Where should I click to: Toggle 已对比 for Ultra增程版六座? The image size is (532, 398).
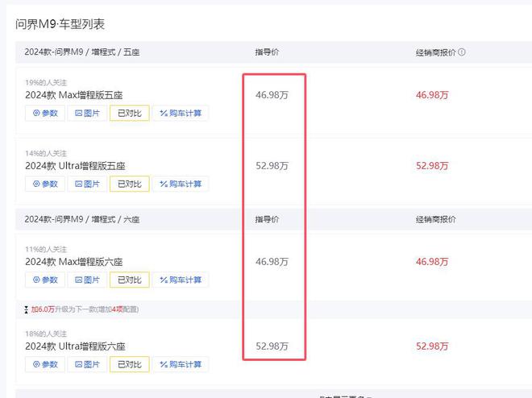click(129, 364)
